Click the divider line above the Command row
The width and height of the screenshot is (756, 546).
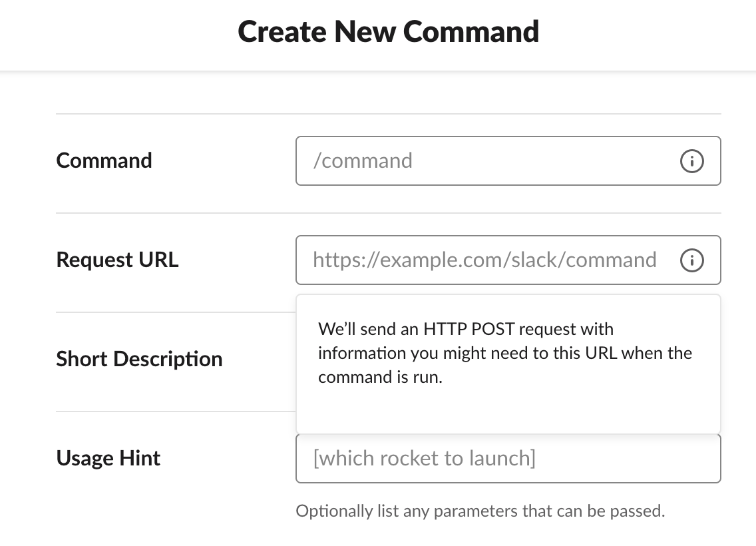[x=388, y=114]
